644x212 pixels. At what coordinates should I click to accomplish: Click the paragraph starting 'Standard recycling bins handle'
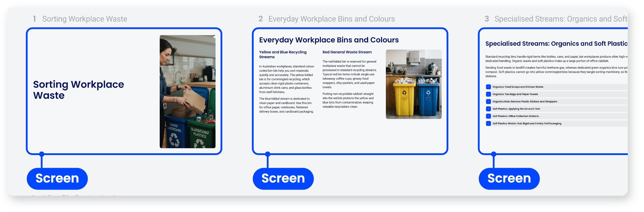[x=556, y=59]
